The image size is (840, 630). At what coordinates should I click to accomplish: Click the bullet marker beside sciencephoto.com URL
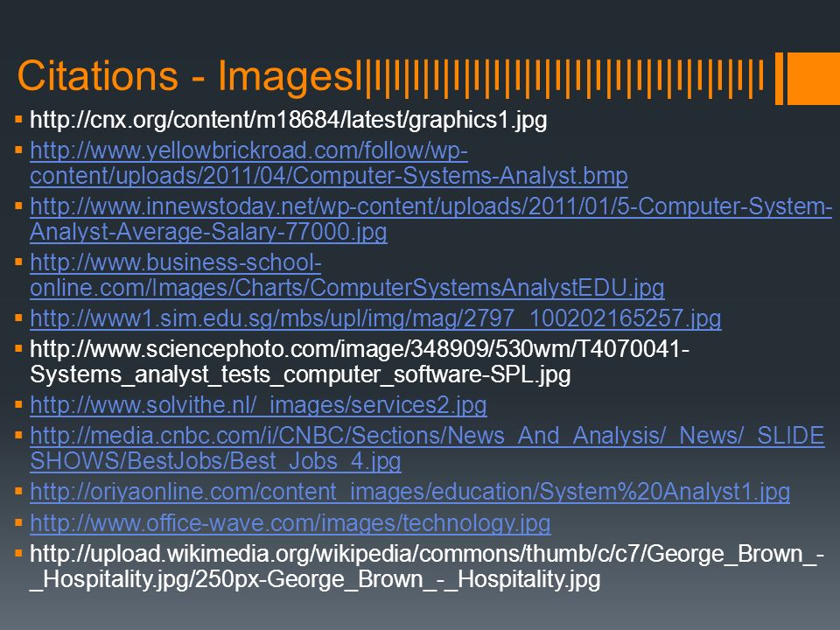(x=18, y=349)
